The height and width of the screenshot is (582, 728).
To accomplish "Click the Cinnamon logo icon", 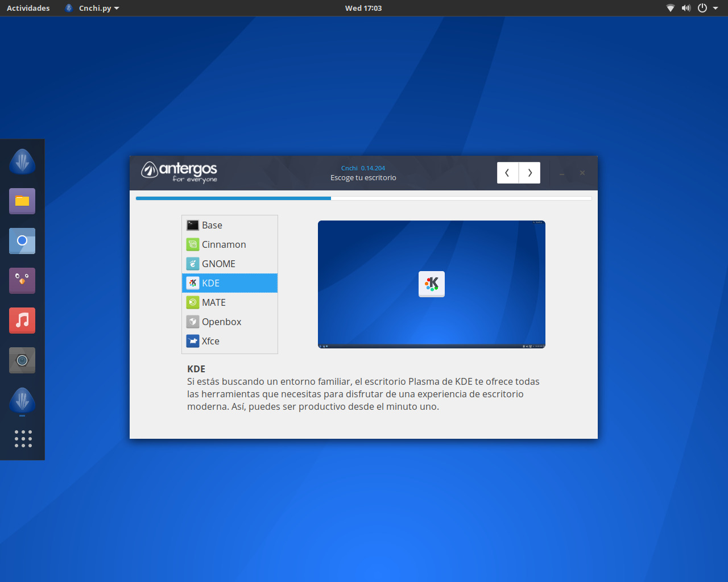I will point(193,244).
